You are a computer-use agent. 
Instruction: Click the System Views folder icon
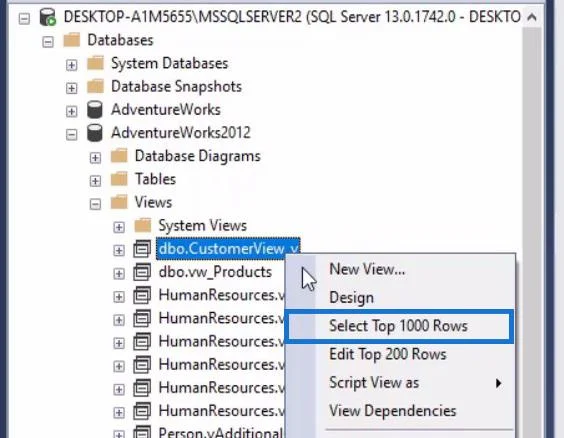[x=143, y=225]
